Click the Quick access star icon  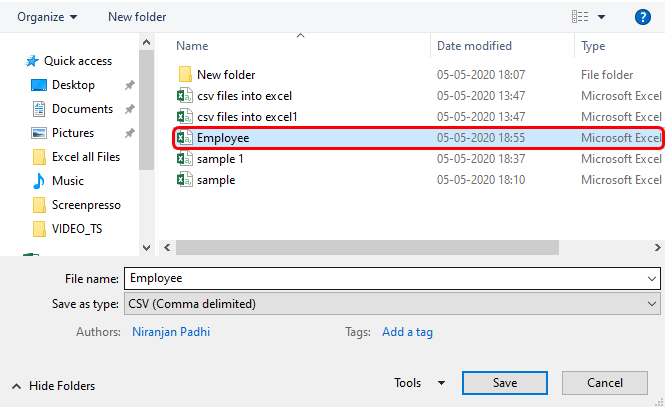click(x=32, y=61)
